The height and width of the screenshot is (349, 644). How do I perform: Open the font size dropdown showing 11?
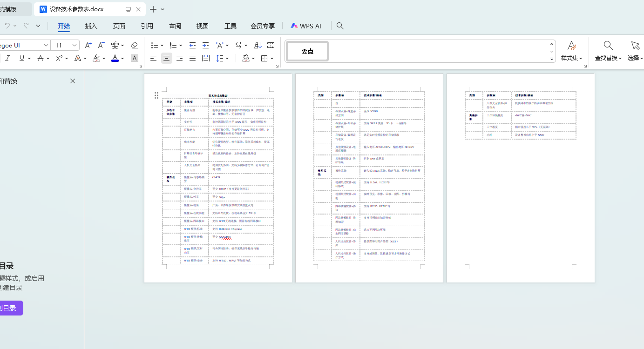[x=75, y=45]
